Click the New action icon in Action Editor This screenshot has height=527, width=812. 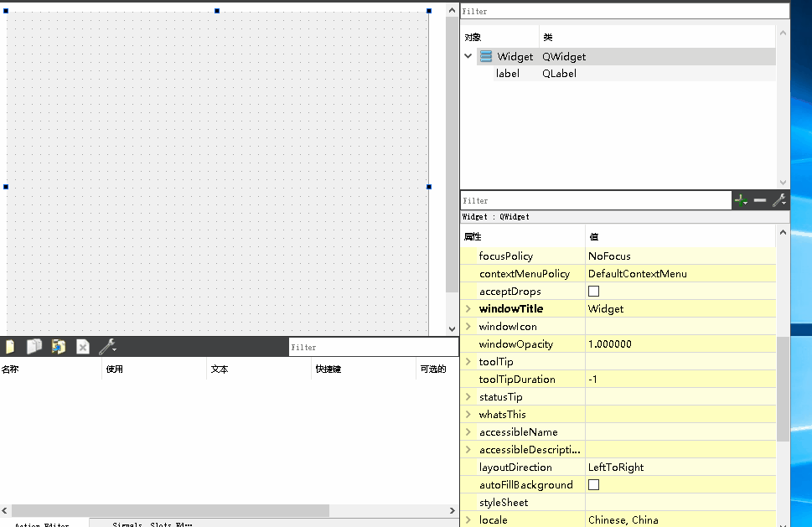pyautogui.click(x=10, y=346)
